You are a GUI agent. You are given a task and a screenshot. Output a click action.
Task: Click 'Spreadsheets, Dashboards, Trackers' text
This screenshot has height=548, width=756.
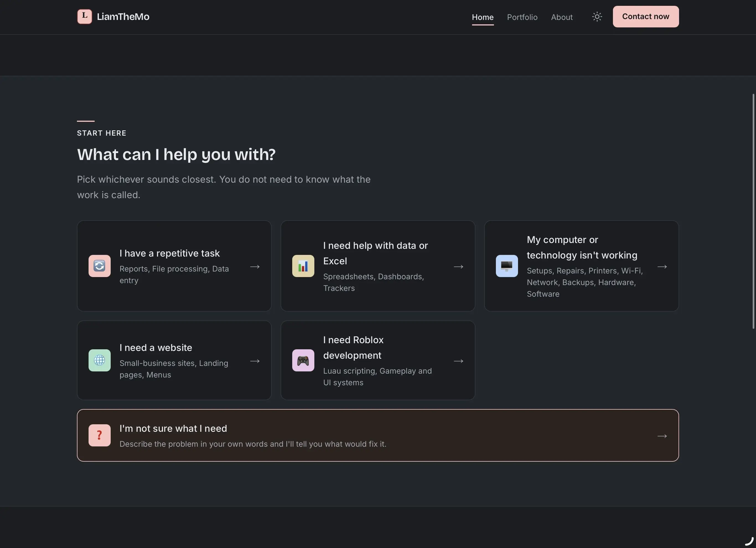pyautogui.click(x=374, y=282)
